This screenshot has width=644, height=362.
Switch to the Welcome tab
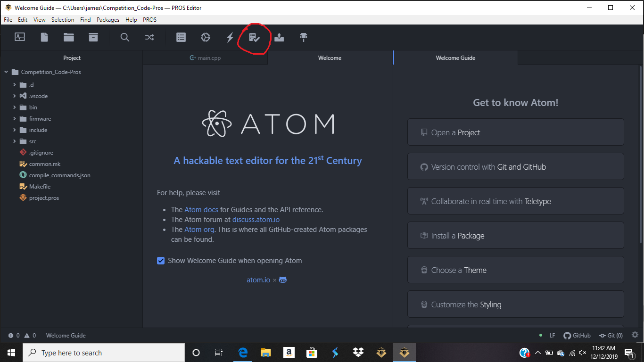pyautogui.click(x=330, y=58)
